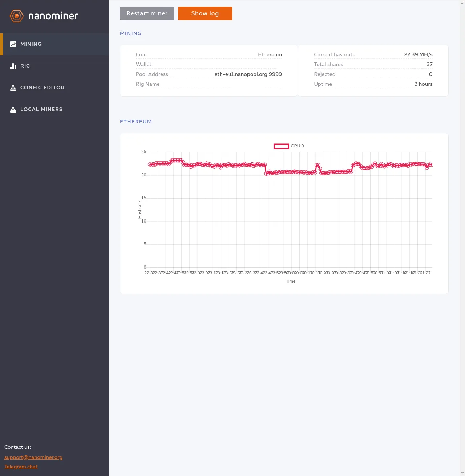Open the LOCAL MINERS menu item
The height and width of the screenshot is (476, 465).
pos(54,110)
